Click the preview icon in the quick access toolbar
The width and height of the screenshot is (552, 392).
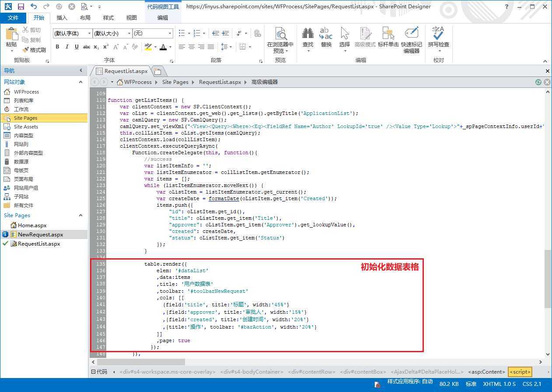tap(84, 7)
